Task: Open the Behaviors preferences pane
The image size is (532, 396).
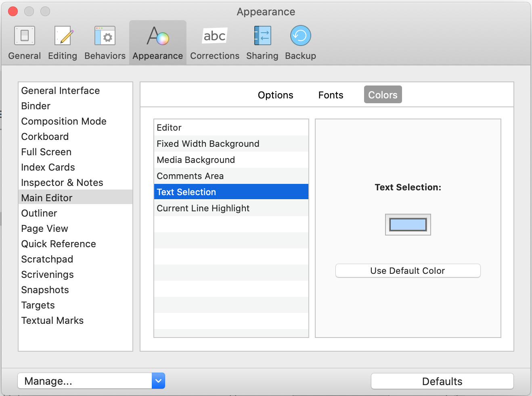Action: pyautogui.click(x=105, y=42)
